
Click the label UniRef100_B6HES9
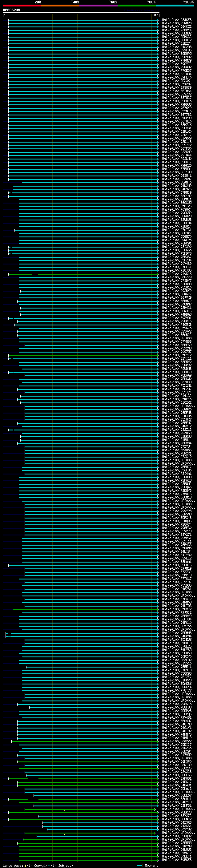coord(176,345)
